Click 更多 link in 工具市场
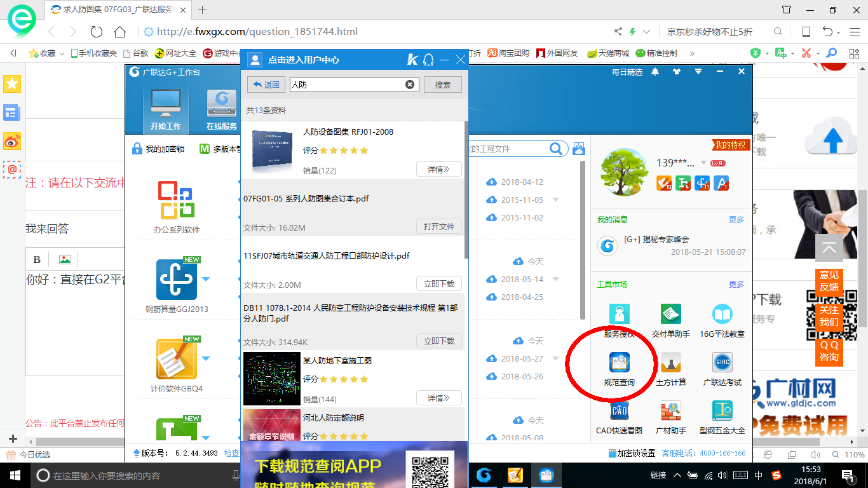The width and height of the screenshot is (868, 488). (x=736, y=285)
